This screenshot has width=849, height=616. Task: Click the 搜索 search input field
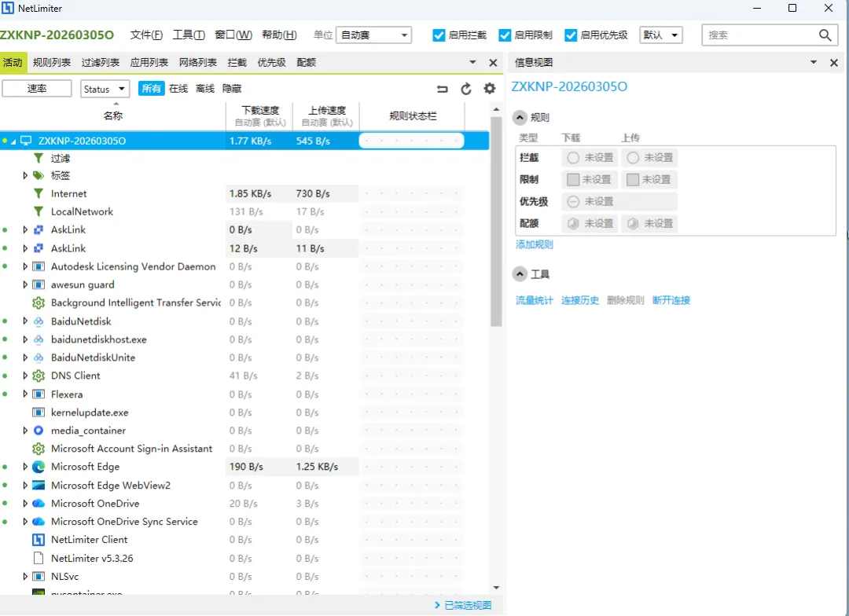[x=761, y=35]
